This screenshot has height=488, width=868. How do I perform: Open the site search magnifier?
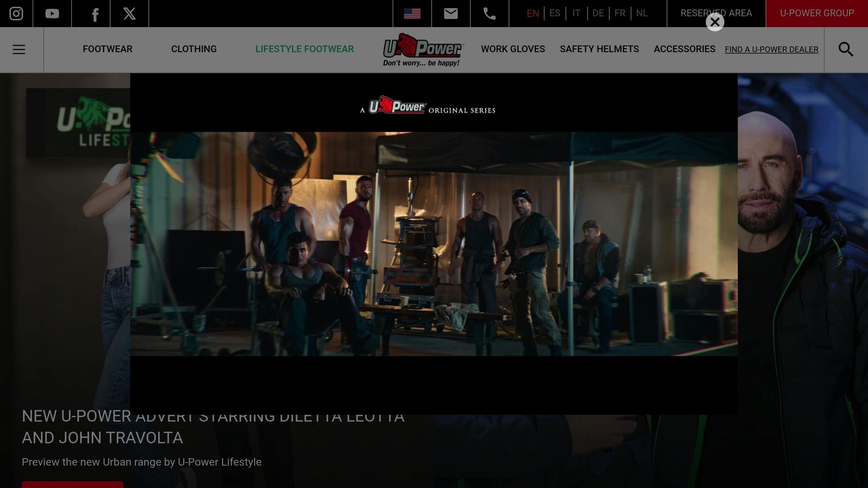pos(846,50)
